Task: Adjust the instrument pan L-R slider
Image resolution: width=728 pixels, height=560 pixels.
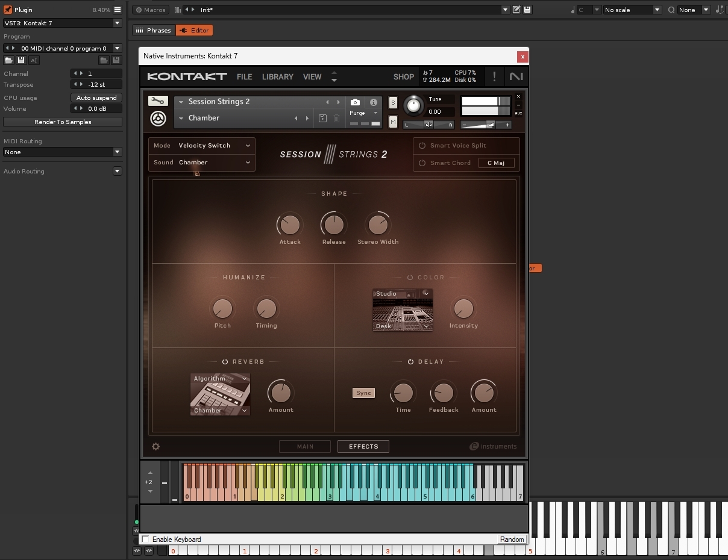Action: (x=428, y=125)
